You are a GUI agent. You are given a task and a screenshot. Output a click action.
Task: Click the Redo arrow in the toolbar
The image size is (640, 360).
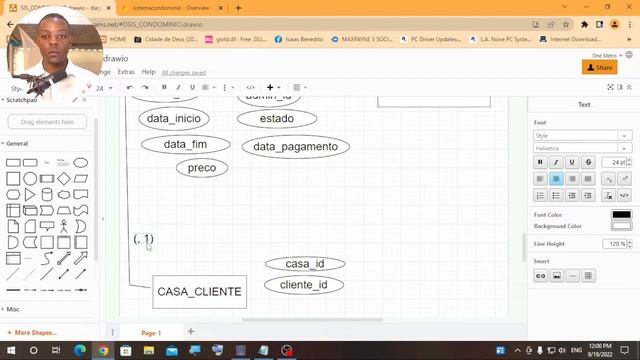click(x=144, y=87)
